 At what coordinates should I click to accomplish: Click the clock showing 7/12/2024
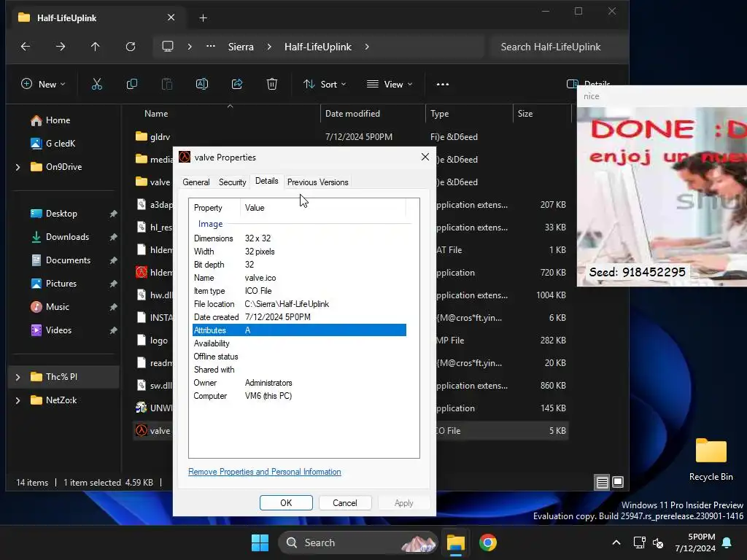pos(695,542)
